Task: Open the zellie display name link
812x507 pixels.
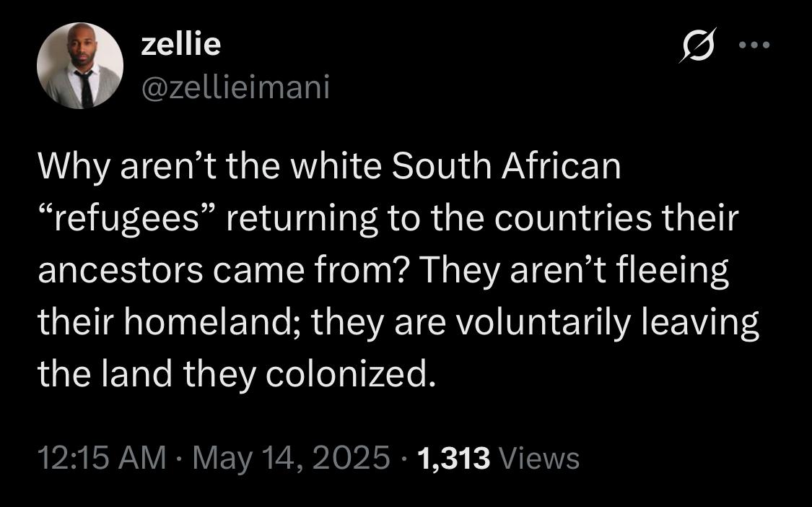Action: (x=181, y=44)
